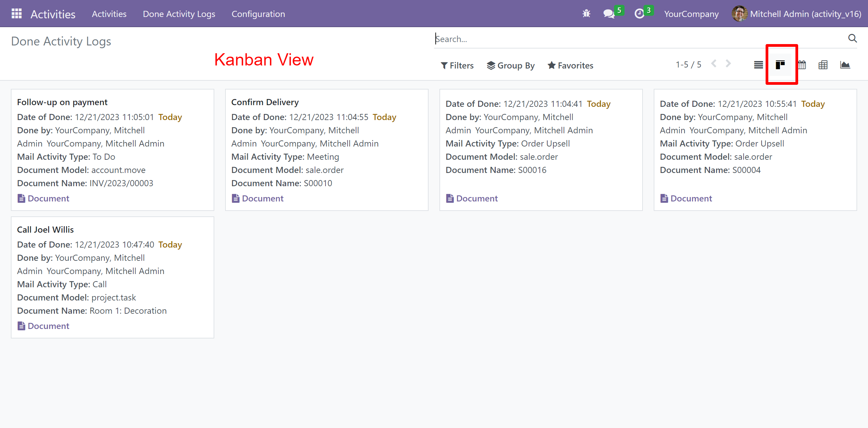Switch to calendar view icon
Viewport: 868px width, 428px height.
802,65
